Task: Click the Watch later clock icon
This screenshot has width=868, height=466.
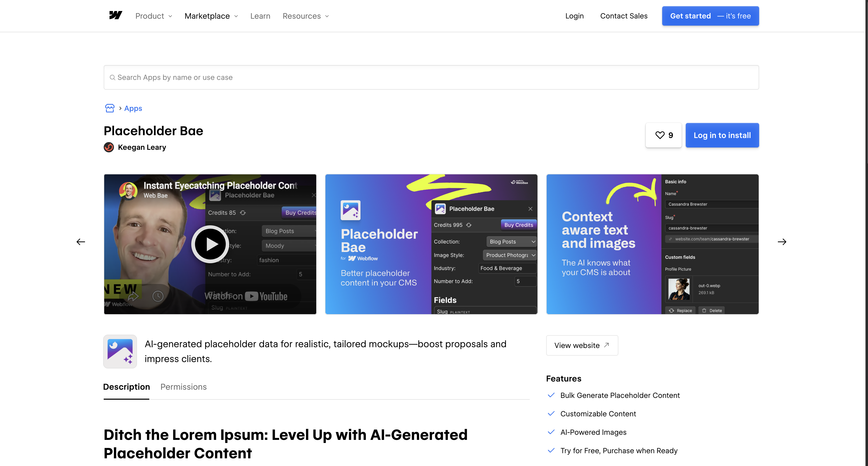Action: coord(158,296)
